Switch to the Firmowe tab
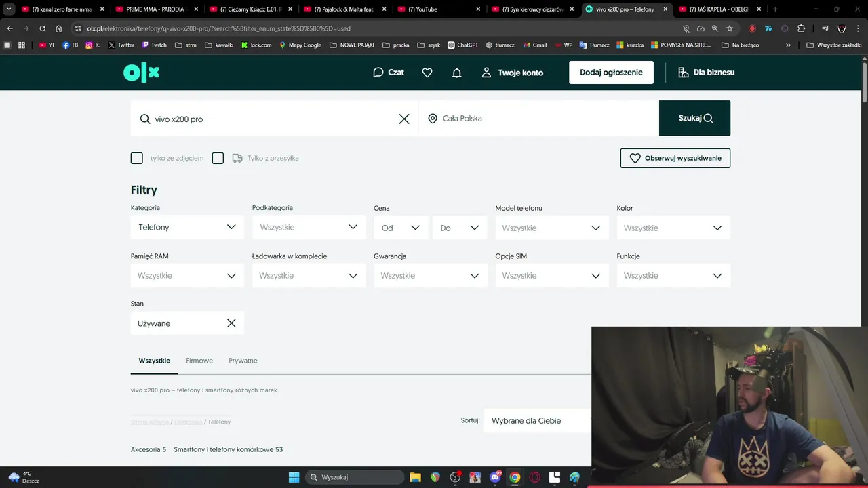This screenshot has height=488, width=868. [199, 361]
